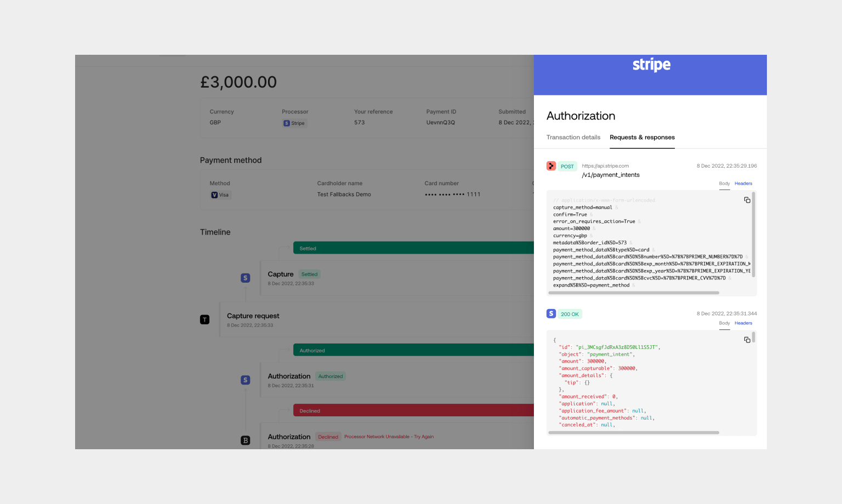Click the capture_method=manual line
This screenshot has height=504, width=842.
pos(583,208)
